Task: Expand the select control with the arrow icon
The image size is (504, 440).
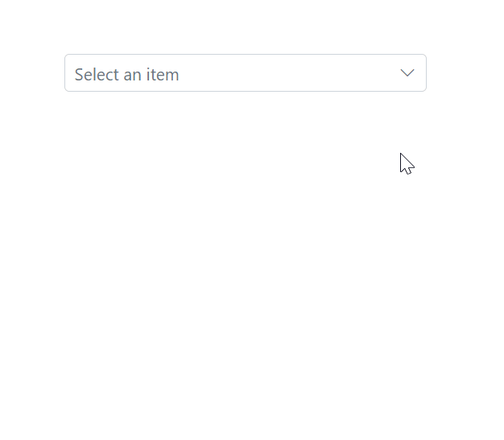Action: click(407, 73)
